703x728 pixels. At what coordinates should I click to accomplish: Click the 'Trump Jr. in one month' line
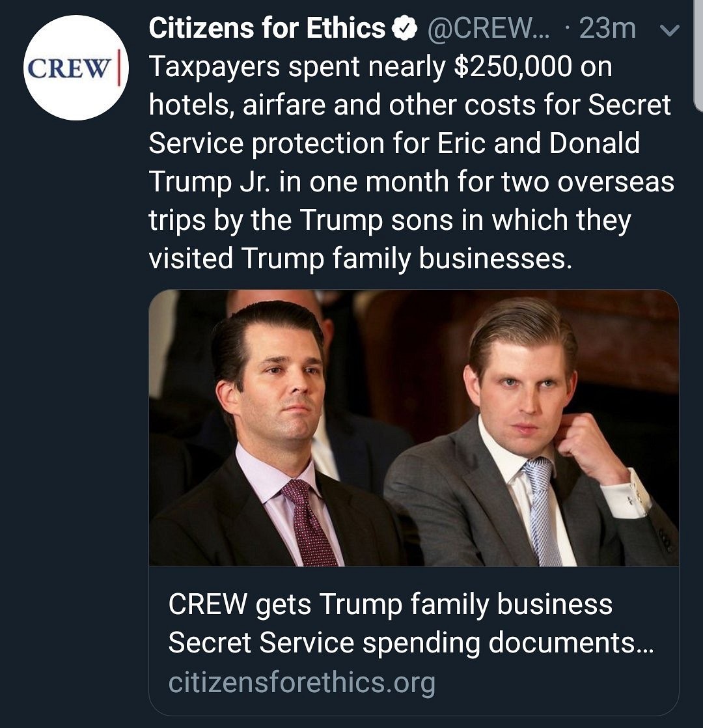click(411, 182)
